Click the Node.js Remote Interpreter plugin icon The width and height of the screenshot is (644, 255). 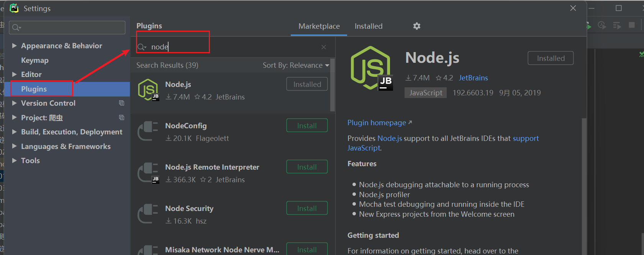point(148,173)
